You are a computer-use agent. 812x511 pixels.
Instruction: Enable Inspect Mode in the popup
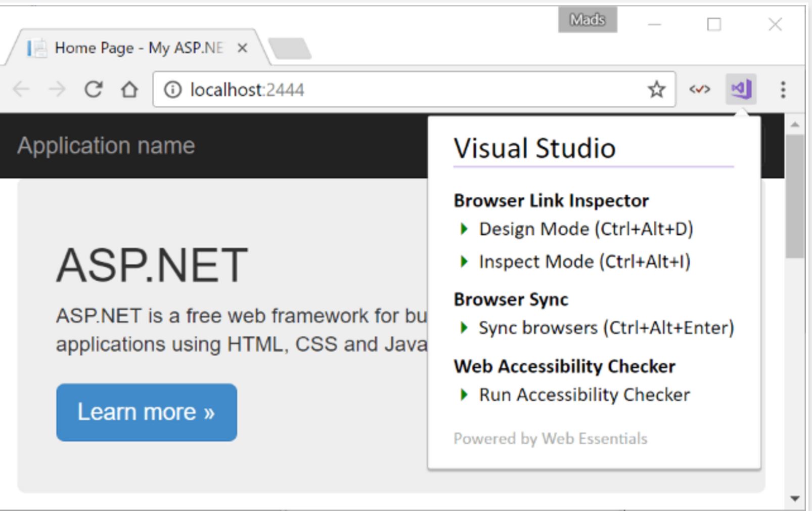(584, 262)
